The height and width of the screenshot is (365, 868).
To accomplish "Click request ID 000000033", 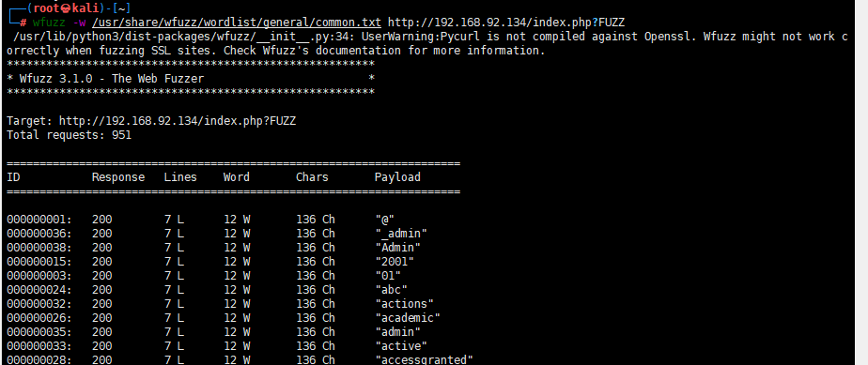I will (39, 346).
